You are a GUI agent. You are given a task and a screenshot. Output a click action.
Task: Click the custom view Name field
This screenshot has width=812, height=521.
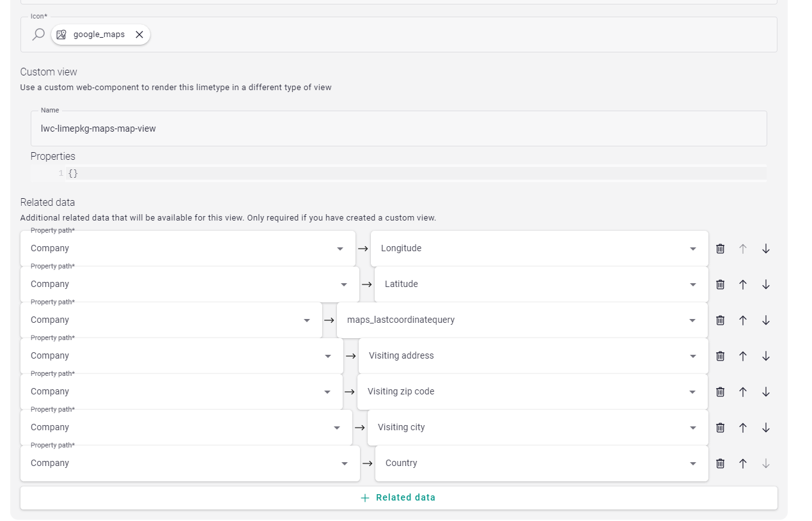(399, 128)
